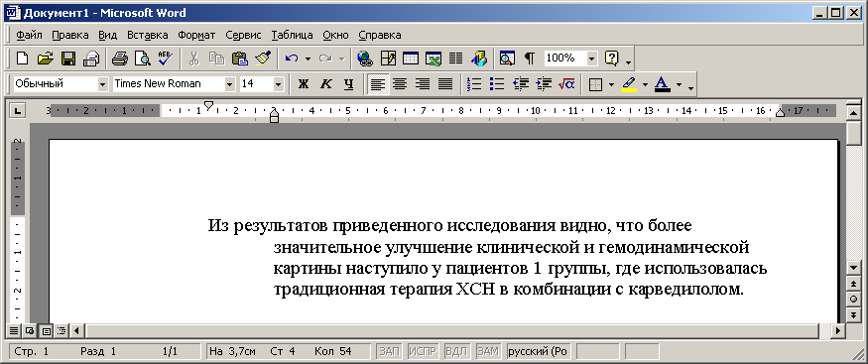
Task: Insert hyperlink globe icon
Action: tap(364, 58)
